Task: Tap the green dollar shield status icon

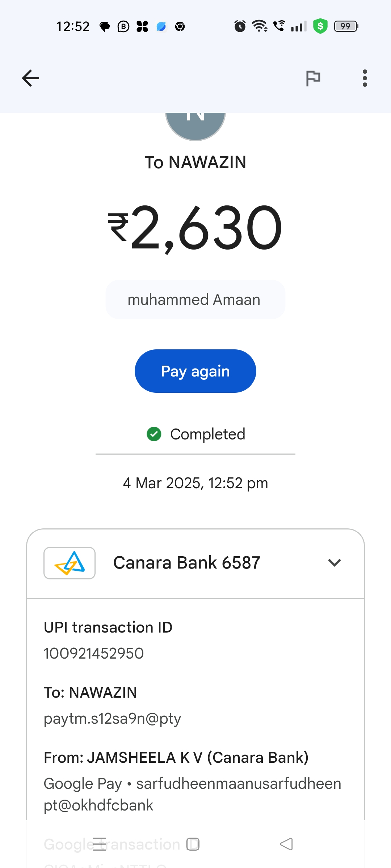Action: [320, 26]
